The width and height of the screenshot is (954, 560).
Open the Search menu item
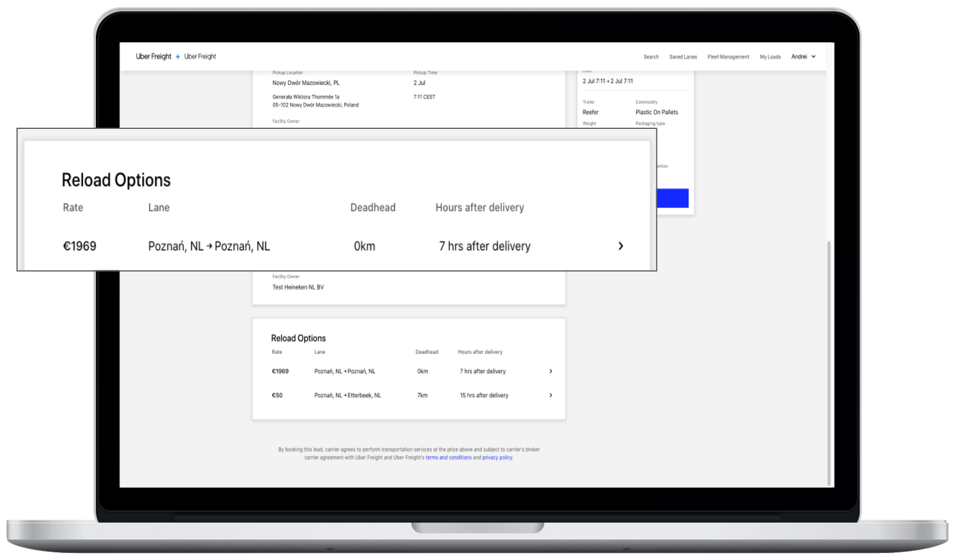pyautogui.click(x=651, y=57)
